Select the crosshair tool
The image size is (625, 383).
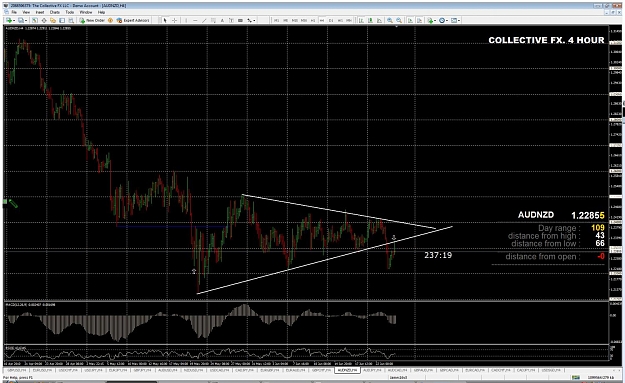pos(174,20)
